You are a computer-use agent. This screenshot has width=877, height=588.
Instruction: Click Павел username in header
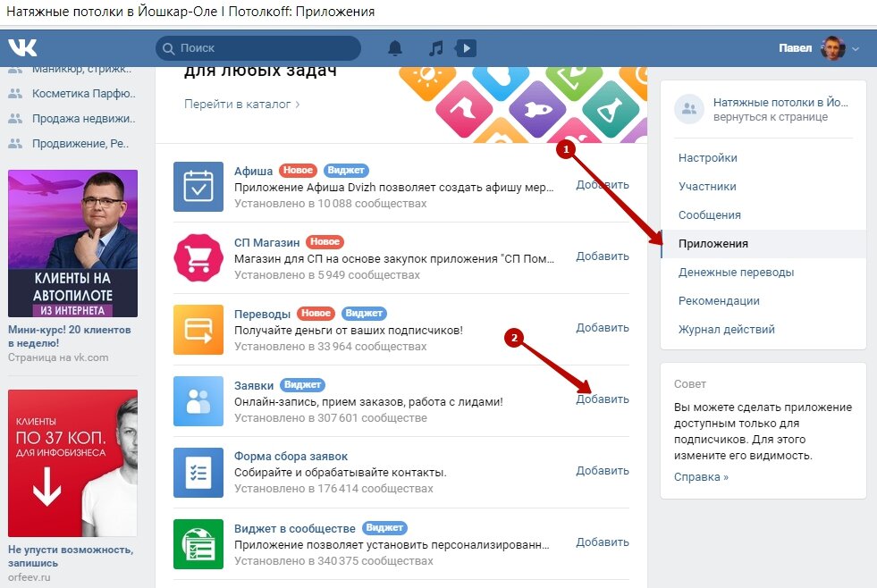[796, 48]
